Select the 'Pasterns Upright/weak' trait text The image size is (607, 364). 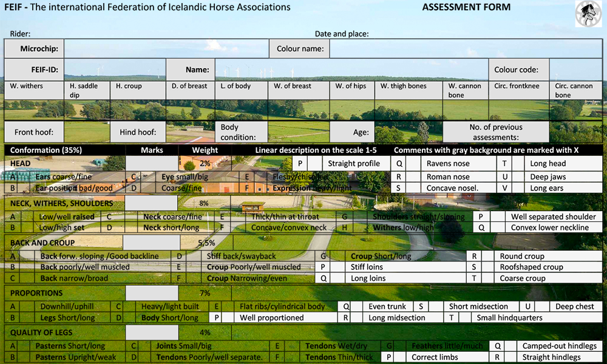(75, 357)
